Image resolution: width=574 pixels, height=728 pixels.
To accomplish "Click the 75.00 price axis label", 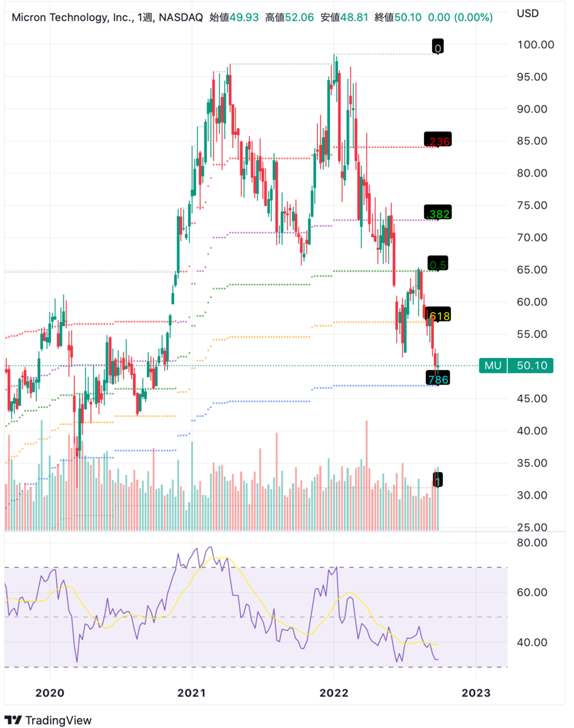I will 532,206.
